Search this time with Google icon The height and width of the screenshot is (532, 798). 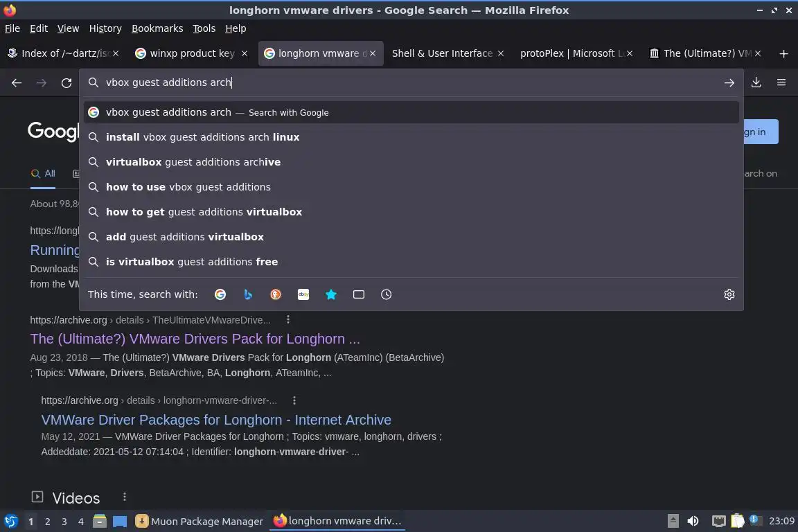pos(220,294)
